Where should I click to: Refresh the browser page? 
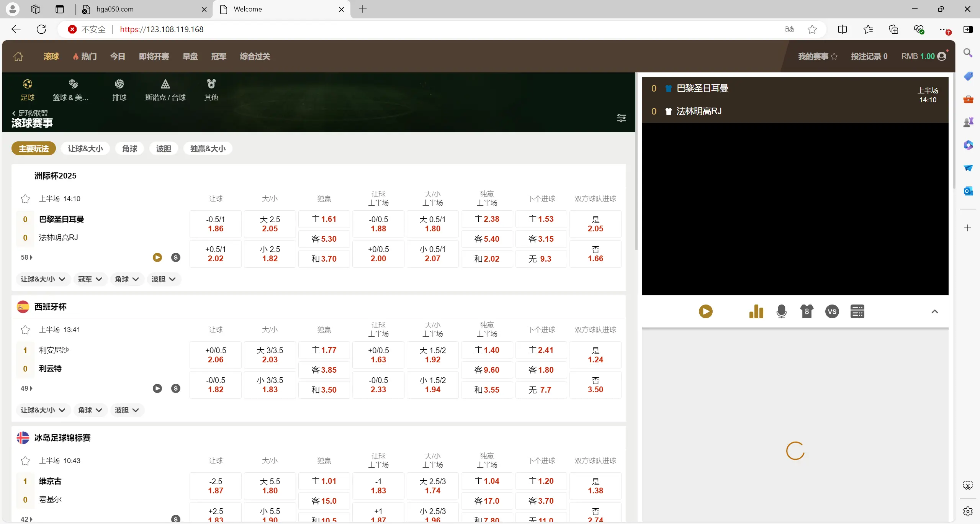(41, 29)
